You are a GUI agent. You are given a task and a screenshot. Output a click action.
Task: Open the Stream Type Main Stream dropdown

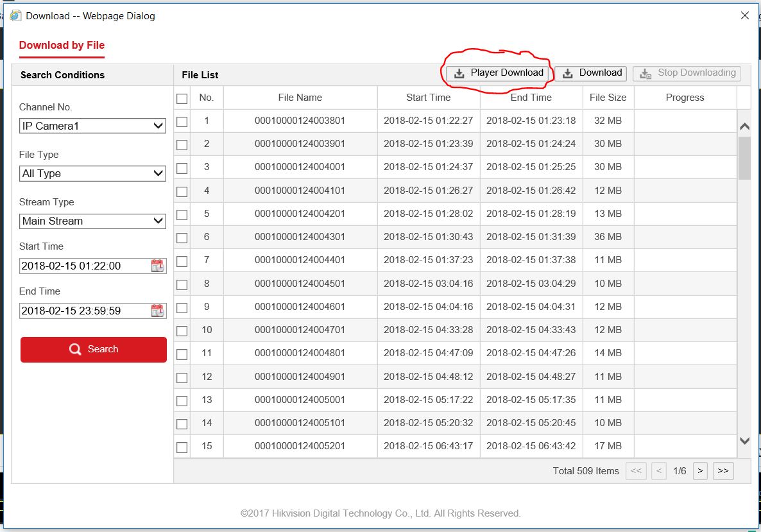pos(93,221)
